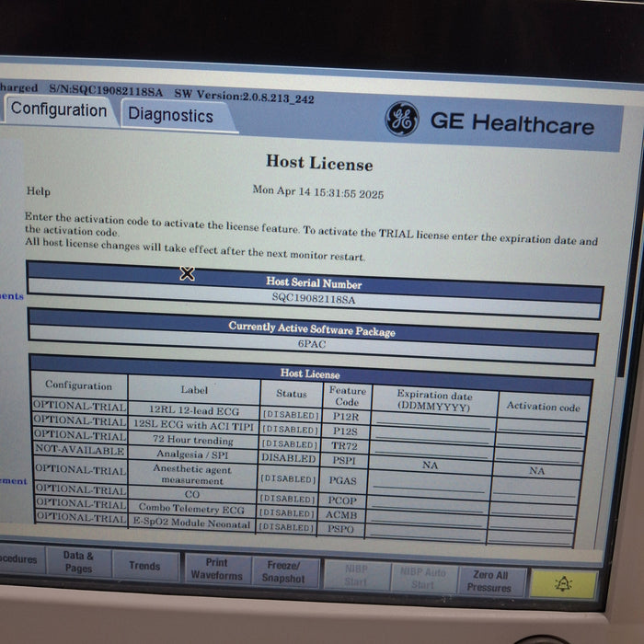Click the S/N:SQC19082118SA text in top bar

pyautogui.click(x=106, y=89)
